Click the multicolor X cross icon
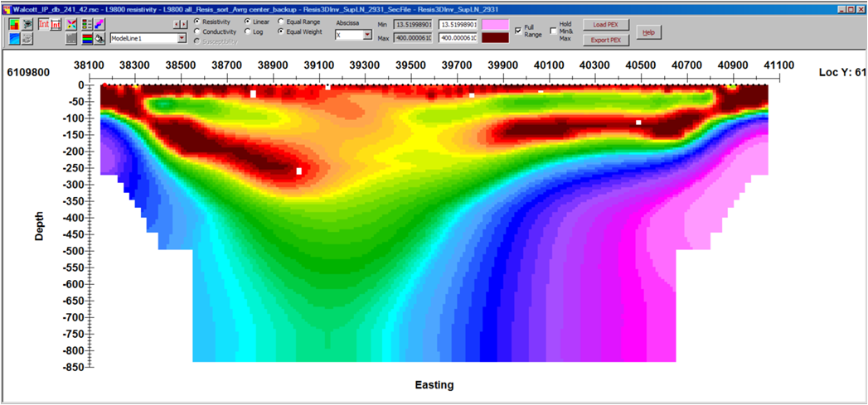This screenshot has width=868, height=405. [x=71, y=24]
